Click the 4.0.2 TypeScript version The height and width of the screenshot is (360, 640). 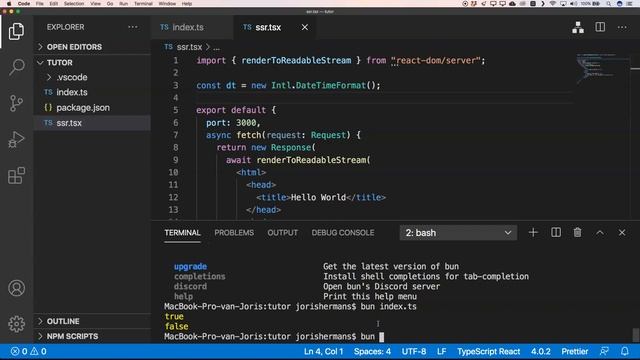[540, 351]
